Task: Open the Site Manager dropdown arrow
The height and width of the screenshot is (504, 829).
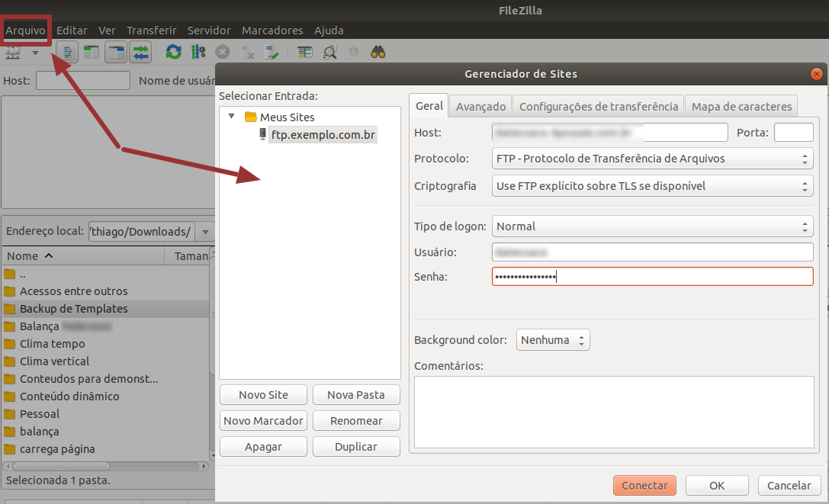Action: pos(35,53)
